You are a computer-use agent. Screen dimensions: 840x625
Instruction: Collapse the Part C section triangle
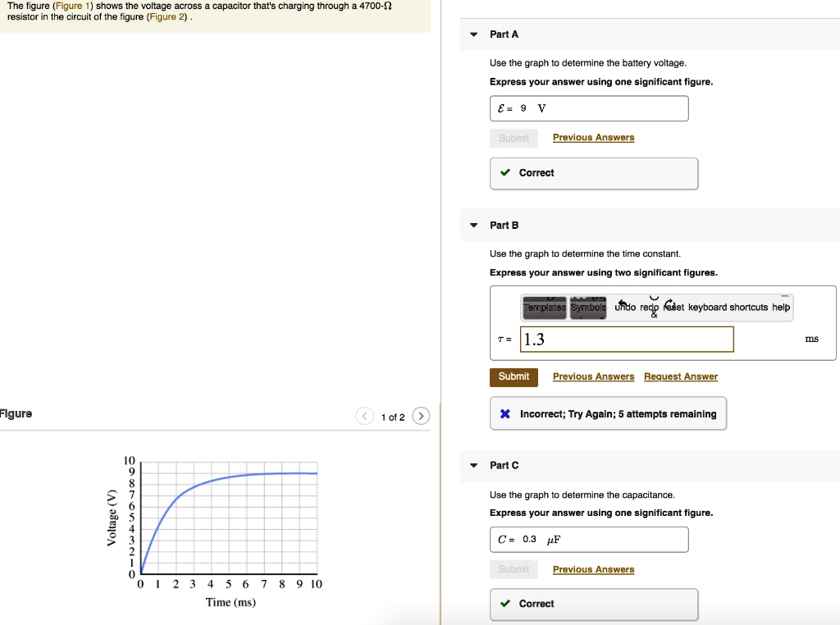(473, 465)
